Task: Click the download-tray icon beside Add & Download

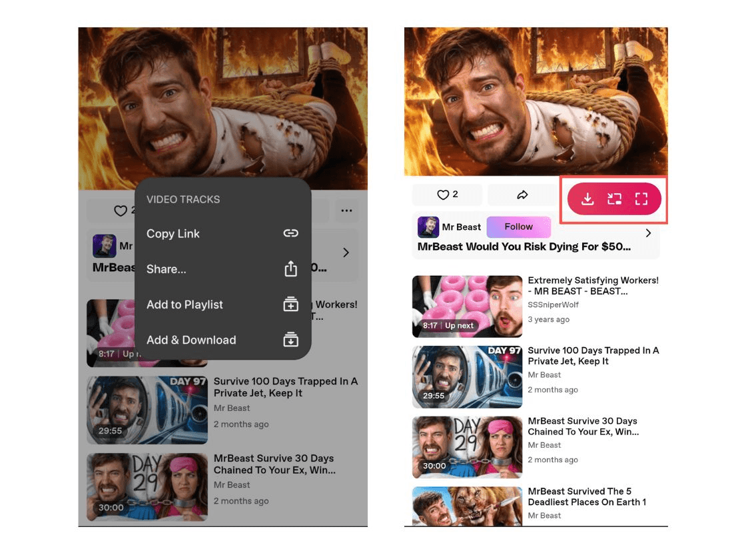Action: [290, 340]
